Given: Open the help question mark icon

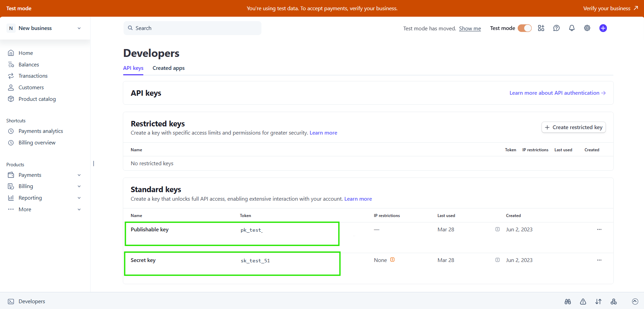Looking at the screenshot, I should pos(556,28).
